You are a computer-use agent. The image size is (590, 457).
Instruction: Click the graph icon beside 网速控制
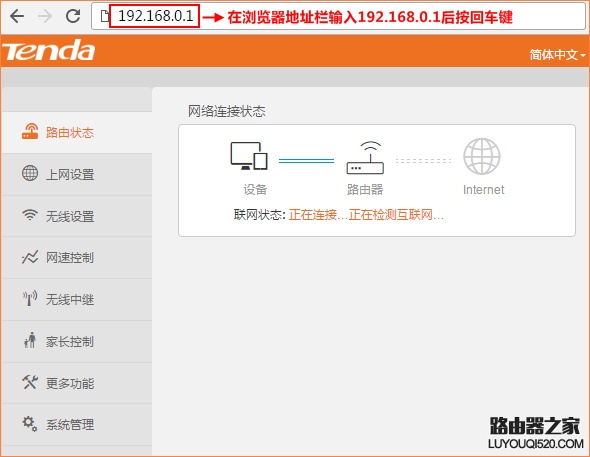coord(30,257)
